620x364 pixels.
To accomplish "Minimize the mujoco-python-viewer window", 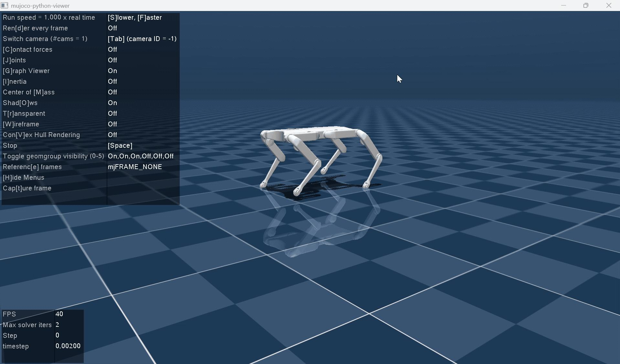I will click(x=563, y=5).
